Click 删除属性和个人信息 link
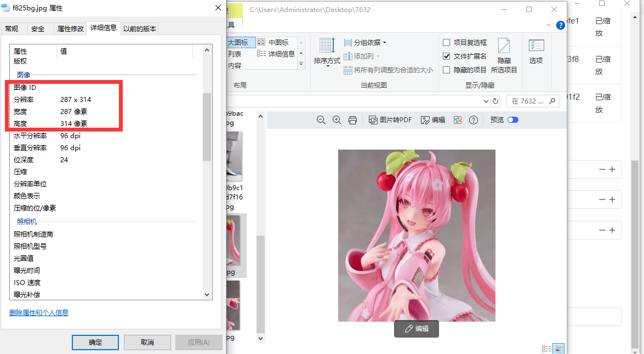 pos(39,313)
